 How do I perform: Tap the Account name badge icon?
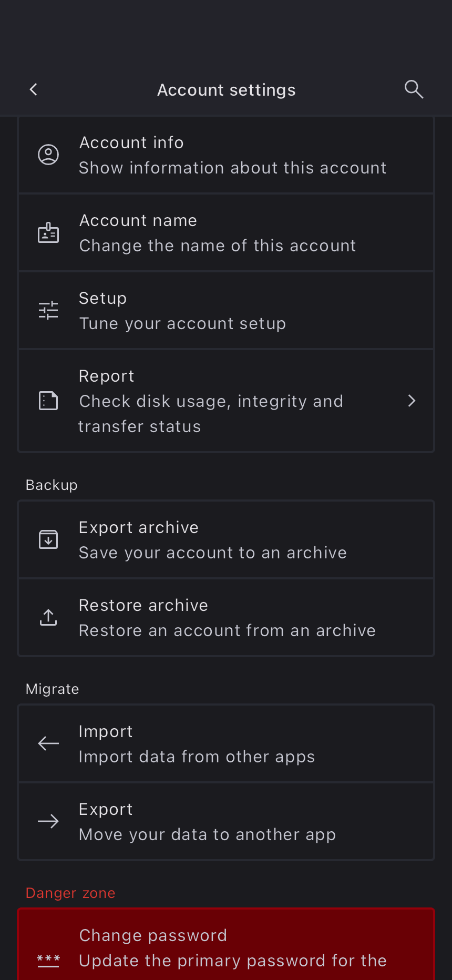(x=48, y=232)
